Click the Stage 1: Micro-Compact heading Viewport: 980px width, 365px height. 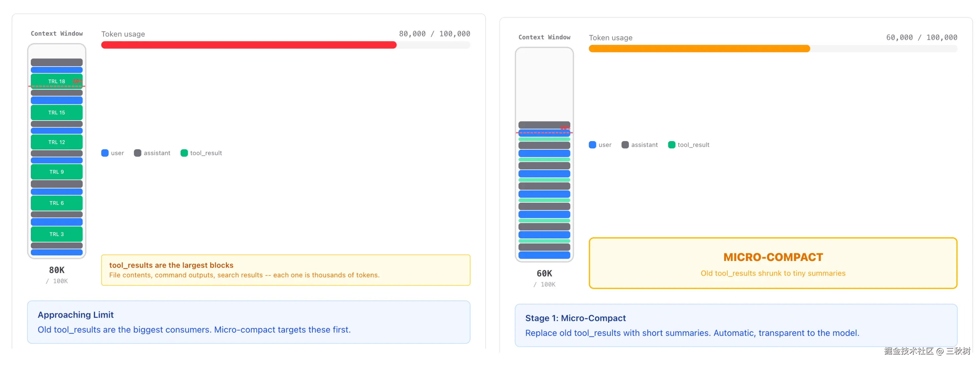[575, 318]
